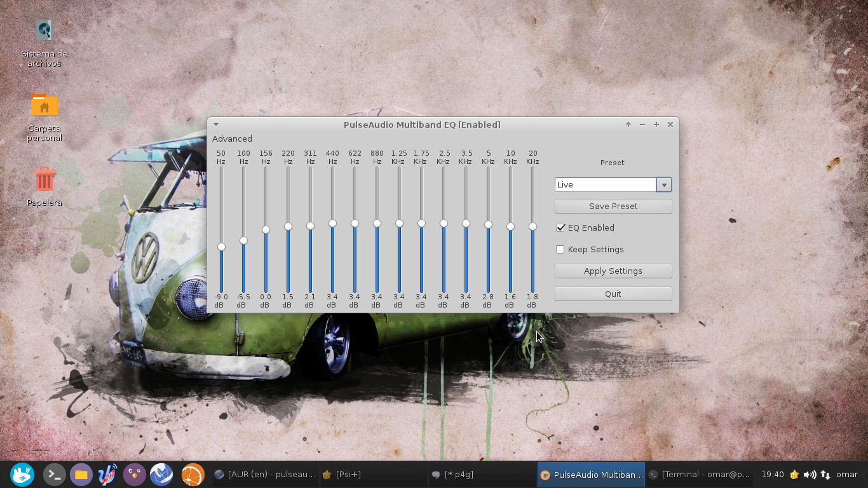Click the 880 Hz band slider handle
Screen dimensions: 868x488
pyautogui.click(x=377, y=223)
